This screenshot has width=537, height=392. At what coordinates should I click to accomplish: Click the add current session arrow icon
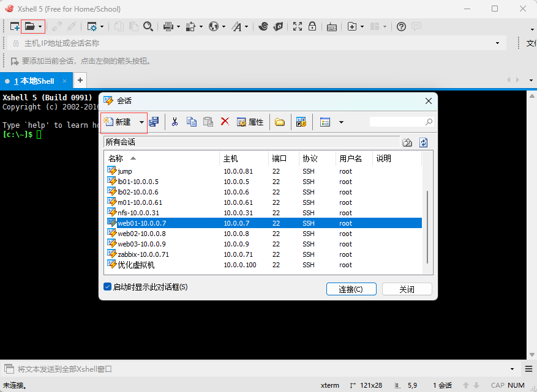point(15,61)
